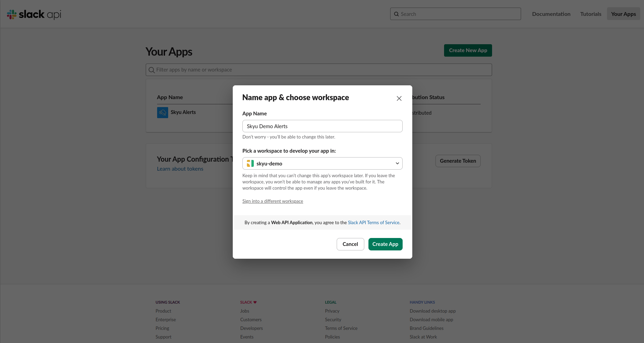Click the Skyu Alerts app icon

163,113
